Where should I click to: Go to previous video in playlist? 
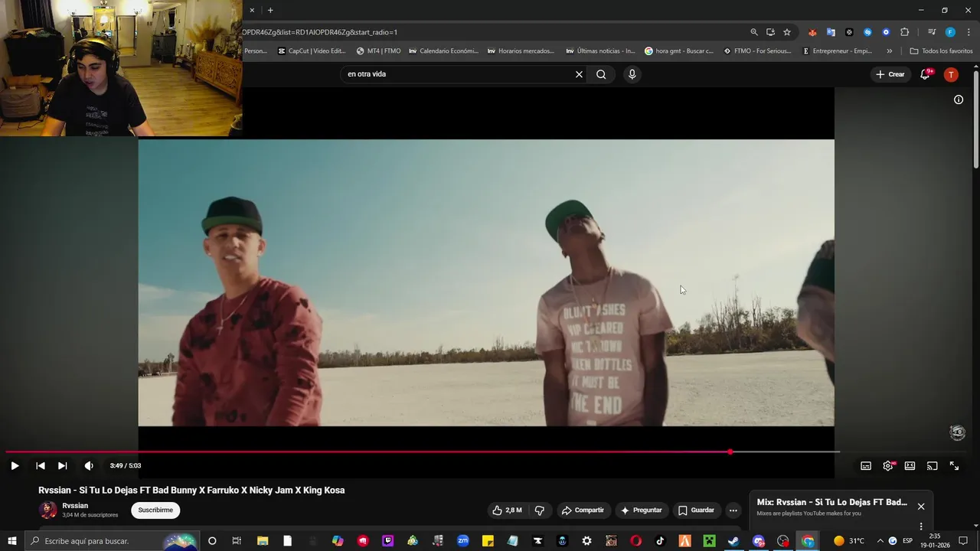pyautogui.click(x=41, y=465)
